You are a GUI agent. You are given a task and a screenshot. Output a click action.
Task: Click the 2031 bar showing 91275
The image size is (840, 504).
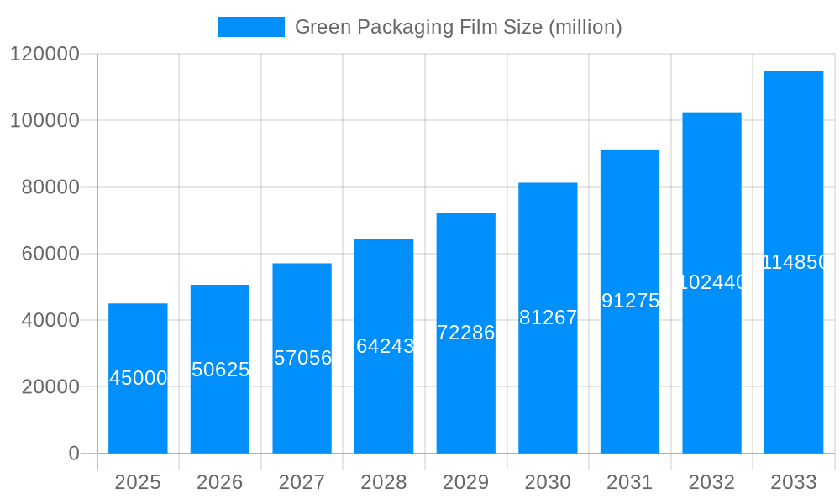click(x=629, y=302)
